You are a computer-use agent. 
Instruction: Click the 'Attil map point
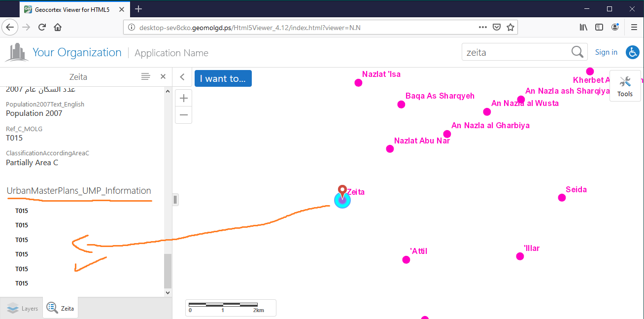[x=406, y=259]
